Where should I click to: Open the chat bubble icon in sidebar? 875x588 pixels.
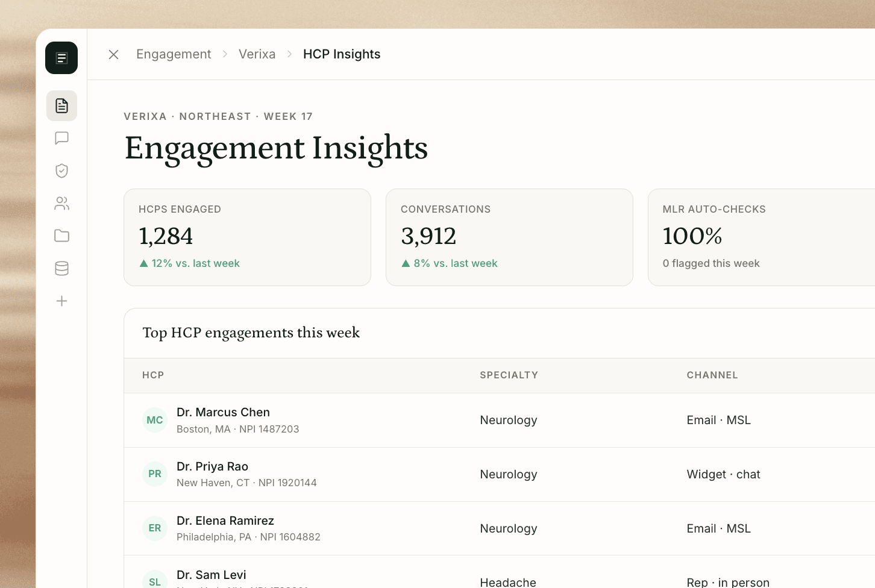click(61, 138)
